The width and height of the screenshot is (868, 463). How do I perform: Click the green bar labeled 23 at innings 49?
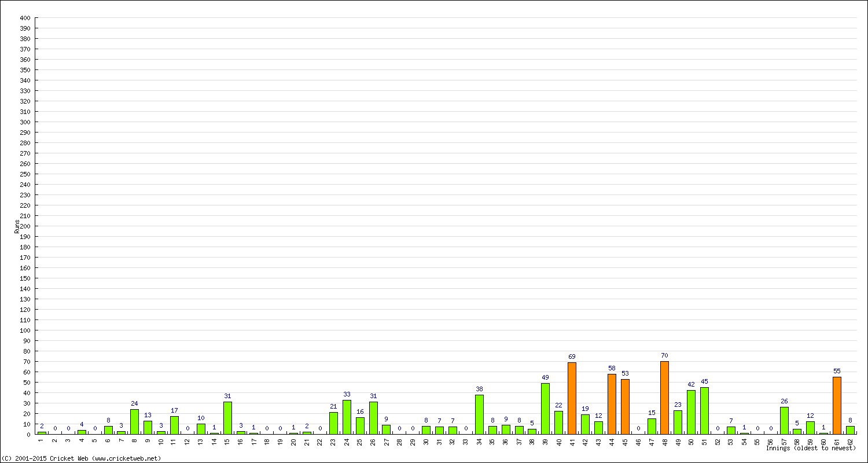[x=678, y=422]
